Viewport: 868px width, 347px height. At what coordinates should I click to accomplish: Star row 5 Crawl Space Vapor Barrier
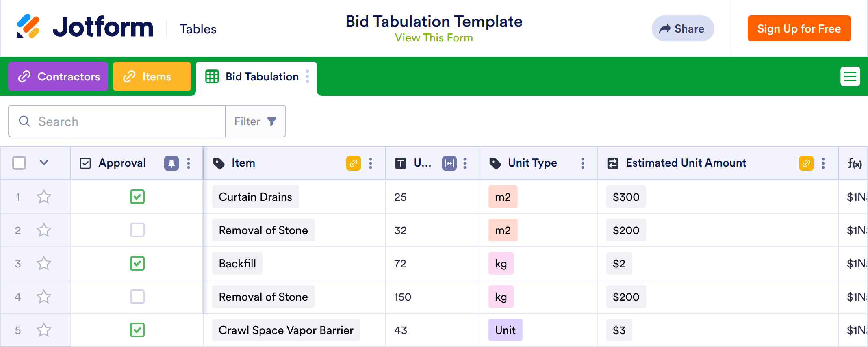tap(44, 330)
